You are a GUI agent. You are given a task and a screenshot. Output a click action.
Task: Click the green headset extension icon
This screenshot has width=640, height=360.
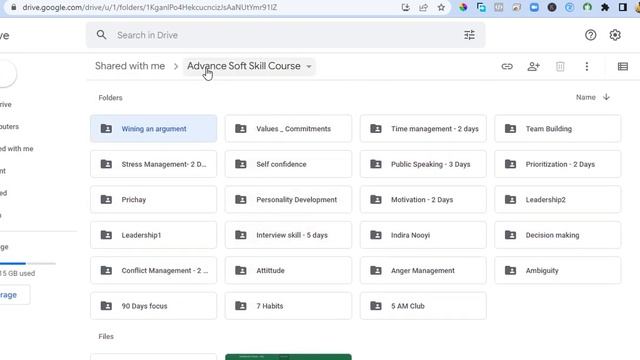point(587,7)
